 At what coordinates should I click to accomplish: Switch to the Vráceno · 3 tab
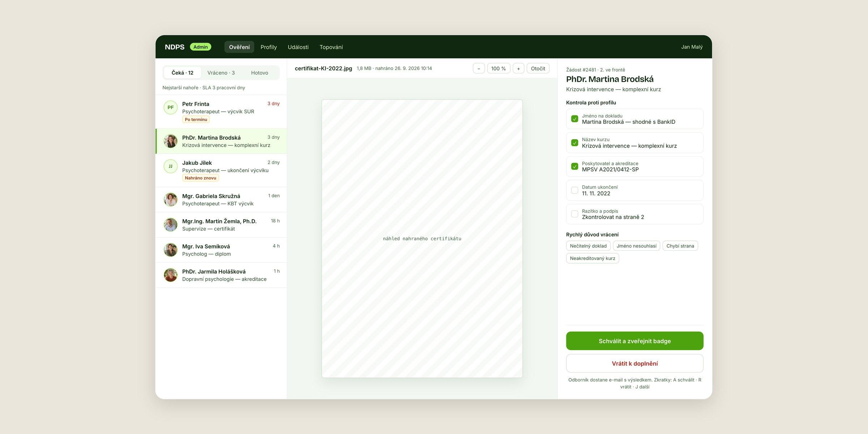point(221,73)
